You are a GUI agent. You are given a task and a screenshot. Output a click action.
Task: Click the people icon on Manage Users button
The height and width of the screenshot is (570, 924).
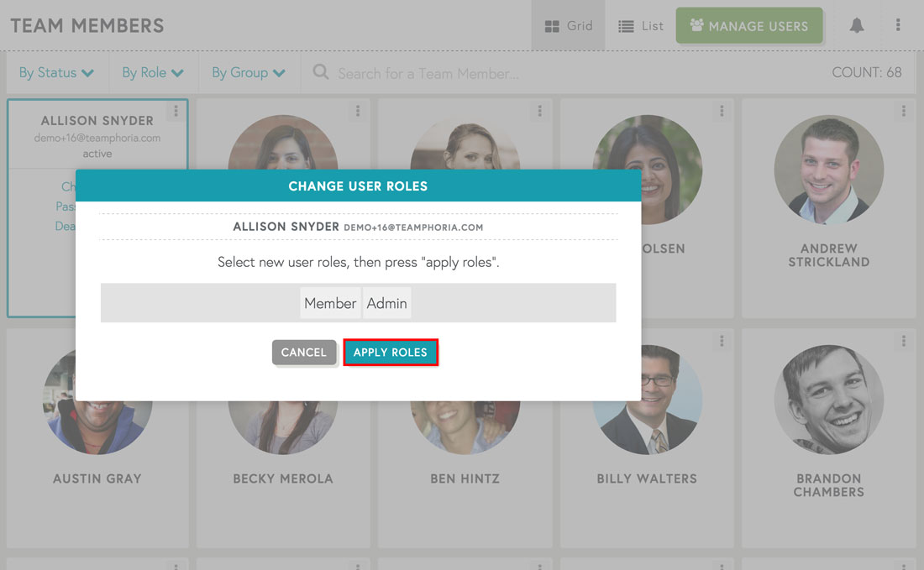click(696, 25)
